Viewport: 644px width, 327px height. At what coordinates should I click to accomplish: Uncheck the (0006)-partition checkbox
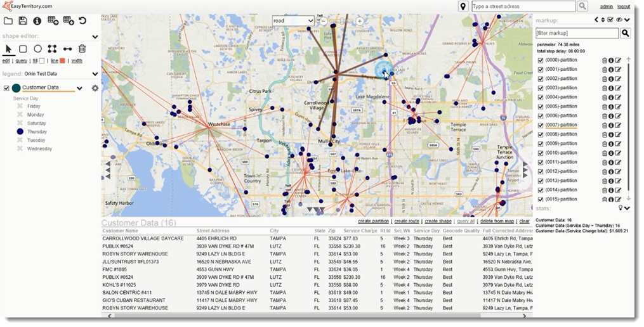pyautogui.click(x=541, y=116)
